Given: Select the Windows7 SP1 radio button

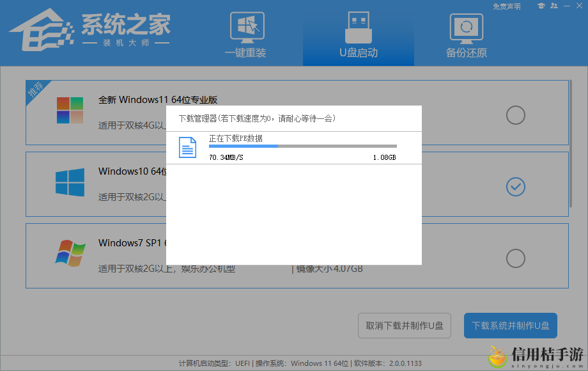Looking at the screenshot, I should 516,258.
